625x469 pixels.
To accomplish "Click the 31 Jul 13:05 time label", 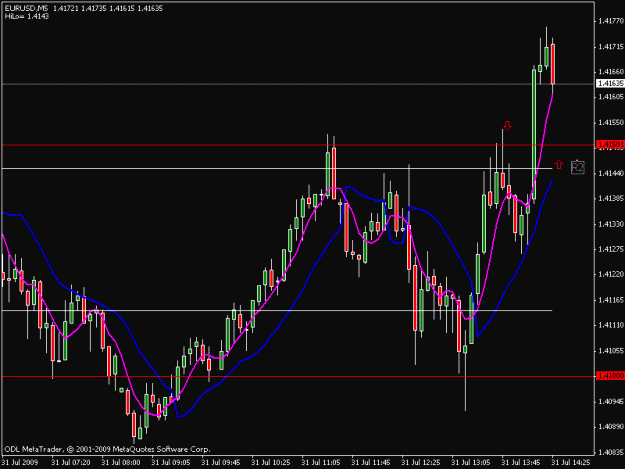I will (471, 462).
